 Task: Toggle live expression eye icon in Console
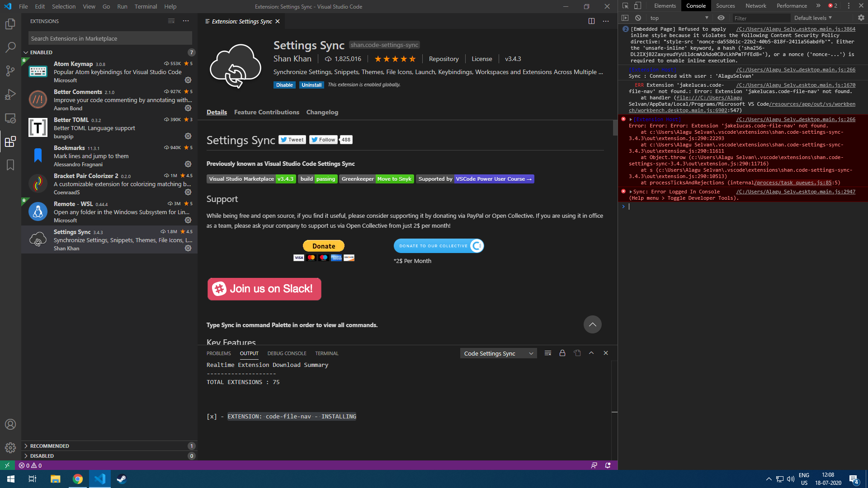coord(721,18)
